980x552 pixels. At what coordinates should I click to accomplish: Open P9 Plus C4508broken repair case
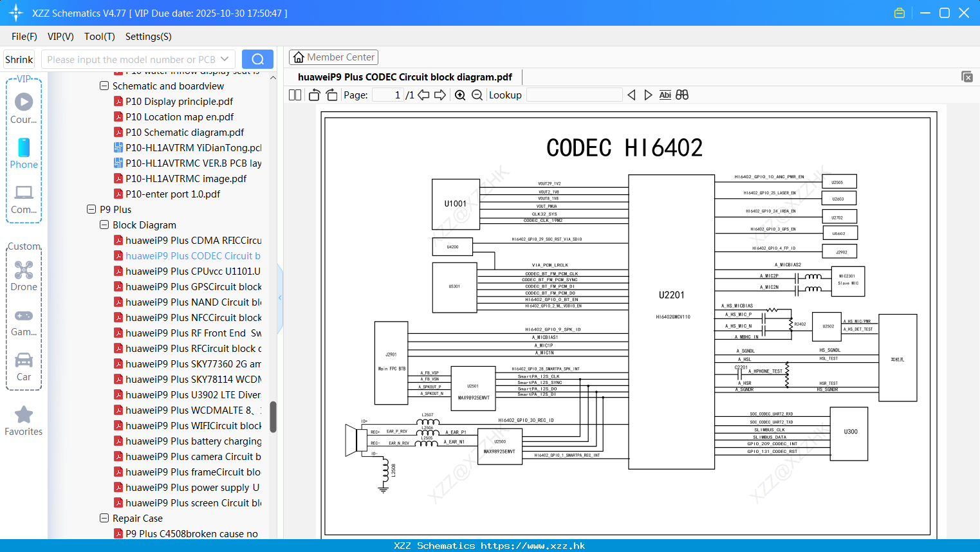(x=186, y=533)
